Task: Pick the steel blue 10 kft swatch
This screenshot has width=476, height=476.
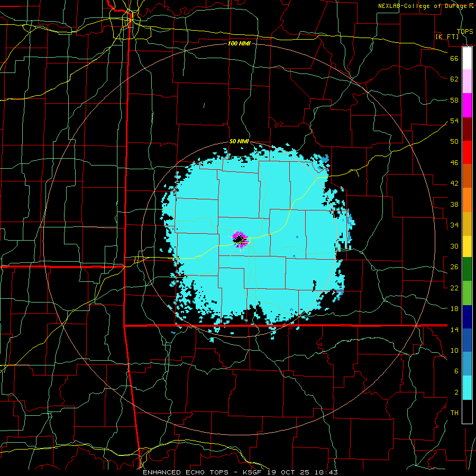Action: [467, 364]
